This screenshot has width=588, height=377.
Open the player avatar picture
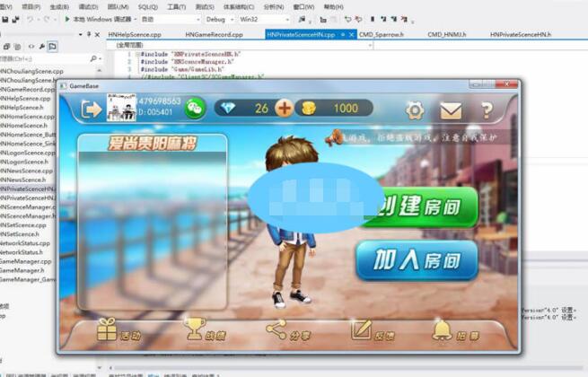121,108
